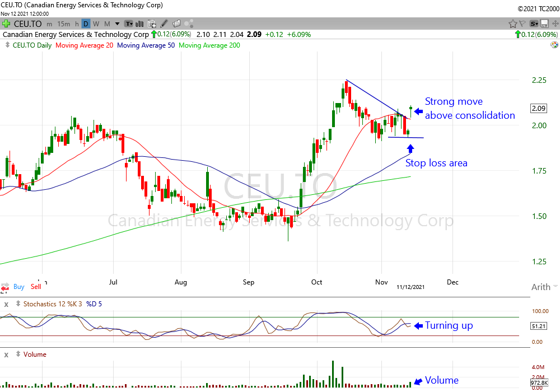Save the chart with floppy disk icon
The image size is (560, 392).
coord(544,24)
